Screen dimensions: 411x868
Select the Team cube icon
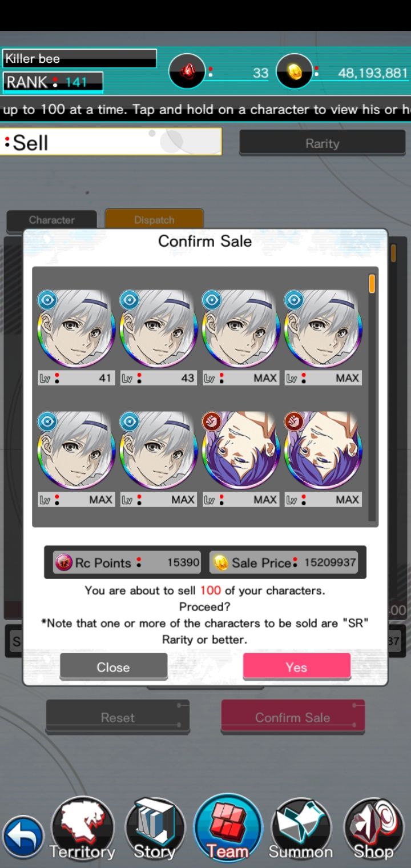(x=228, y=828)
